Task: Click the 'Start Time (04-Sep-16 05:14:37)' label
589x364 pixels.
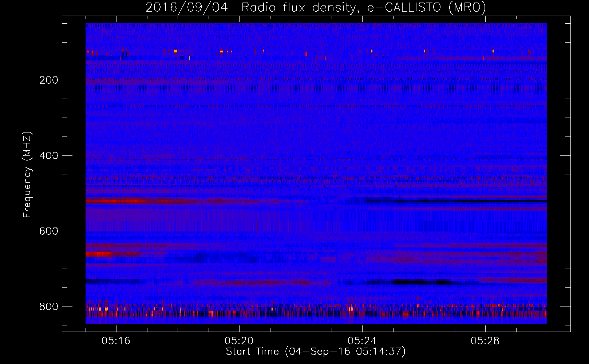Action: coord(316,352)
